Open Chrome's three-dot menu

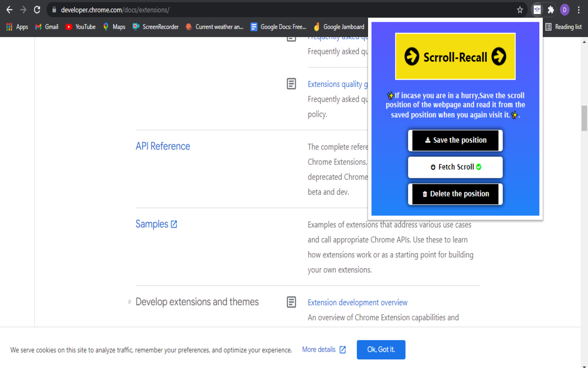[579, 10]
